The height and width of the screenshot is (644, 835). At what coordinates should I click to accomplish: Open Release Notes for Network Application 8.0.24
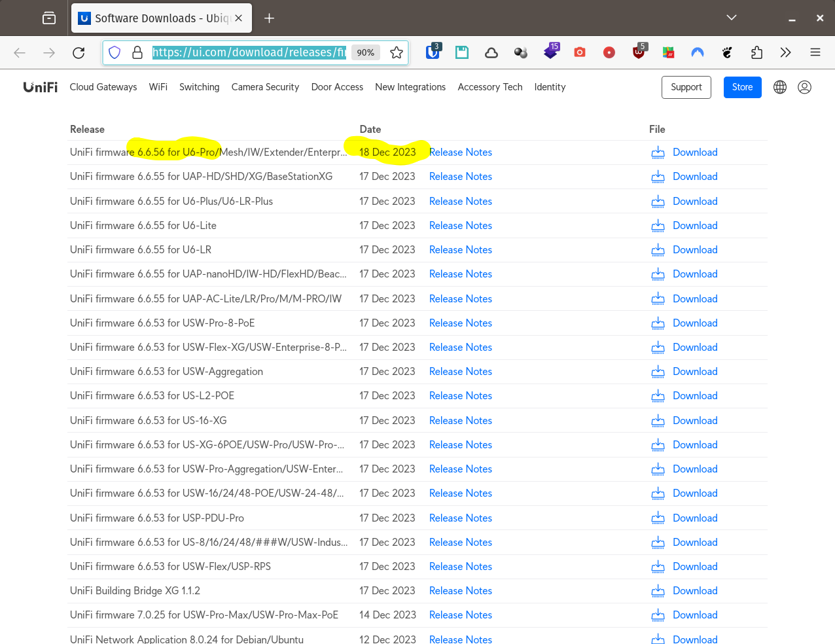point(461,639)
